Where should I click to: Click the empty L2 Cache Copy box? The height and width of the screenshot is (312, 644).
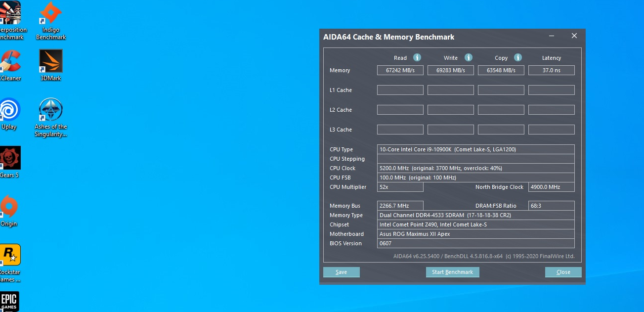point(501,110)
